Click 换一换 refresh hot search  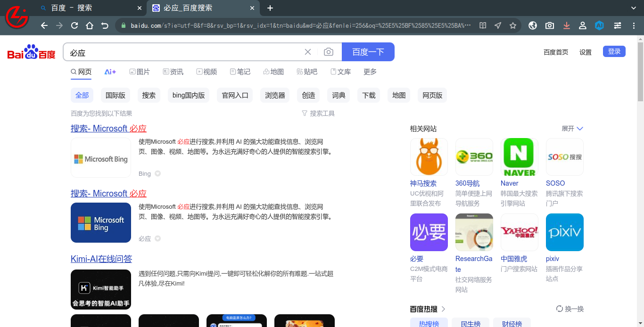tap(570, 309)
